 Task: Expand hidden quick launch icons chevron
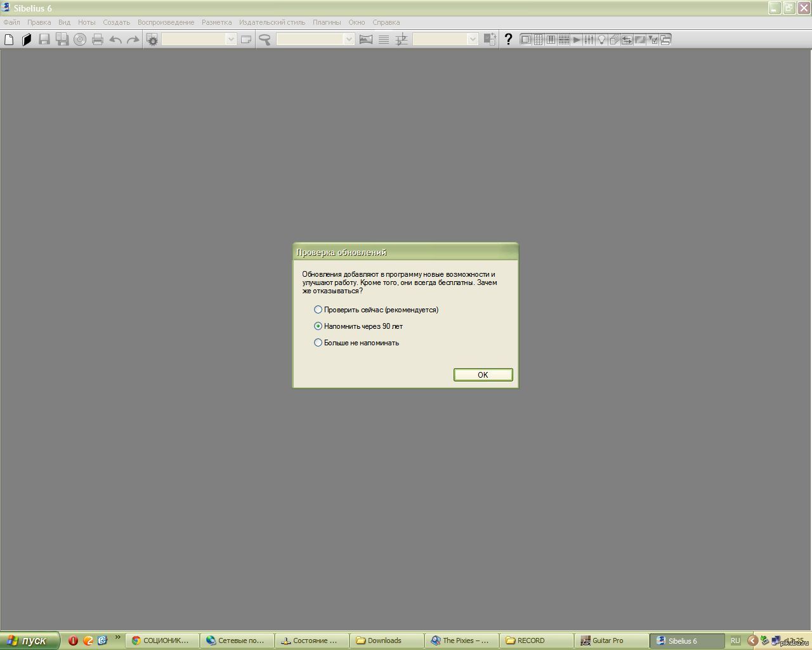[x=118, y=637]
